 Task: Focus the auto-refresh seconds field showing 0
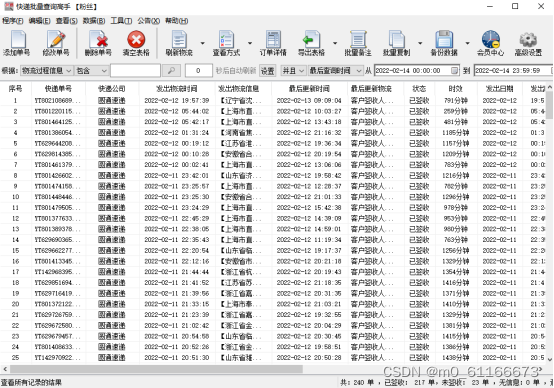click(198, 71)
